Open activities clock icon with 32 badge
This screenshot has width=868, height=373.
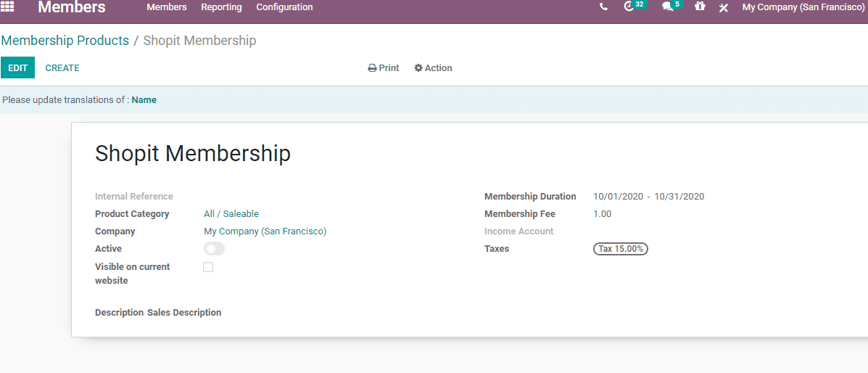(x=635, y=6)
